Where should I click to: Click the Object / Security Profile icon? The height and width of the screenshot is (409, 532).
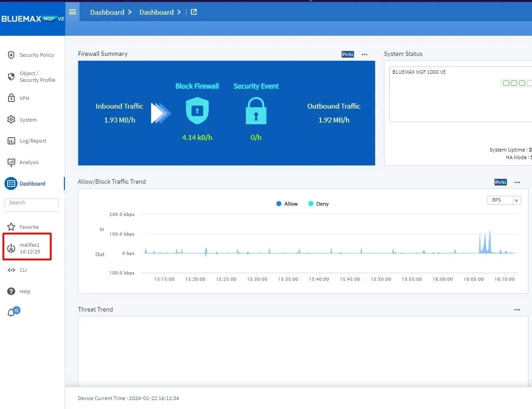(x=11, y=76)
